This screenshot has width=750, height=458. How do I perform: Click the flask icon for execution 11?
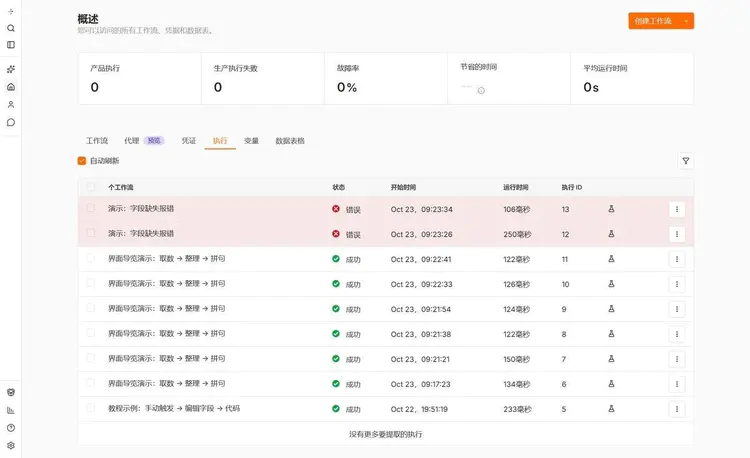click(611, 259)
